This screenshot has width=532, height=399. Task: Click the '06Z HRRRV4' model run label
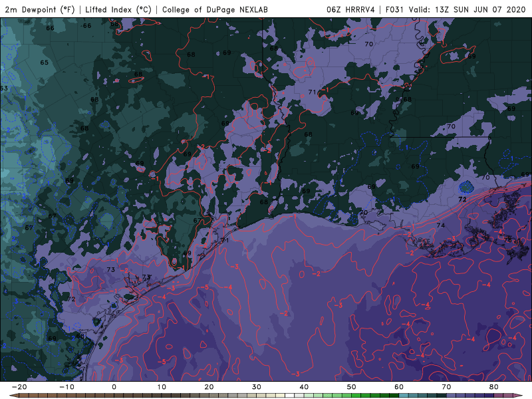pos(350,9)
